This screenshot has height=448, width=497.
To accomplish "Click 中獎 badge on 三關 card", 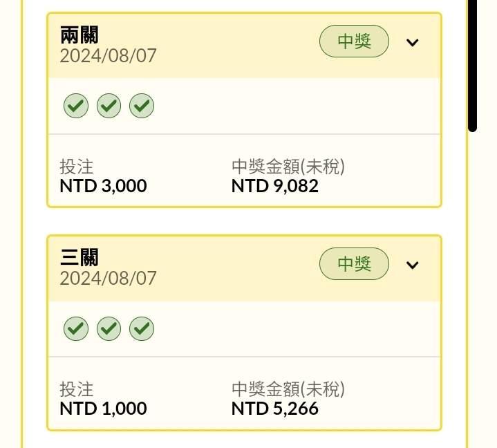I will click(x=354, y=264).
